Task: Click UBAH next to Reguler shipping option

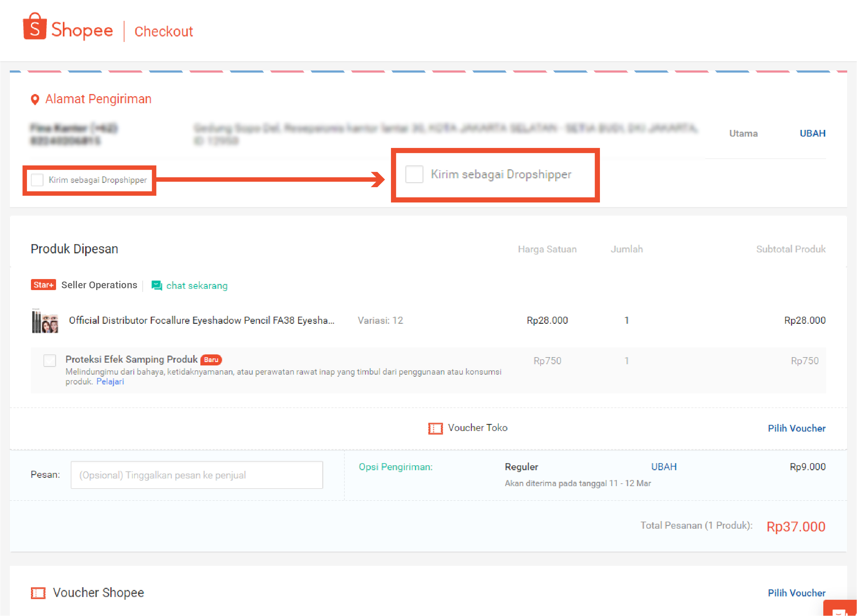Action: (x=664, y=467)
